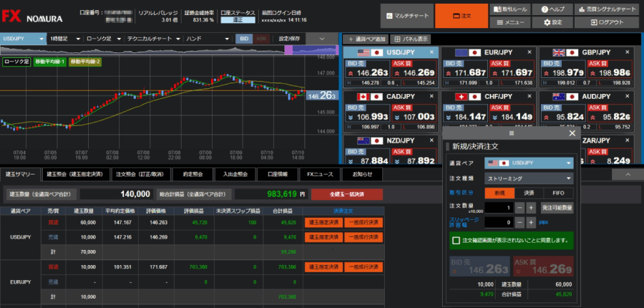Click 一括成行決済 for EUR/JPY 買建 row
This screenshot has height=308, width=644.
[x=364, y=267]
